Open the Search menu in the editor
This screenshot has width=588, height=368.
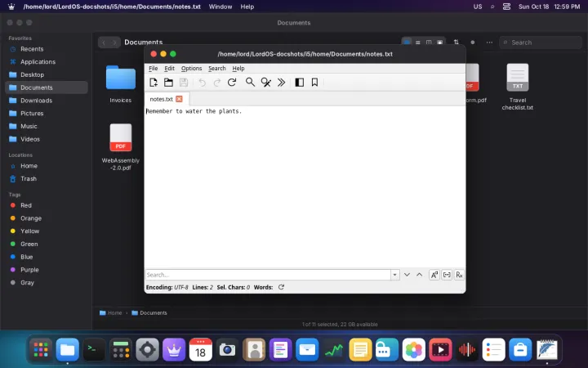[x=217, y=69]
